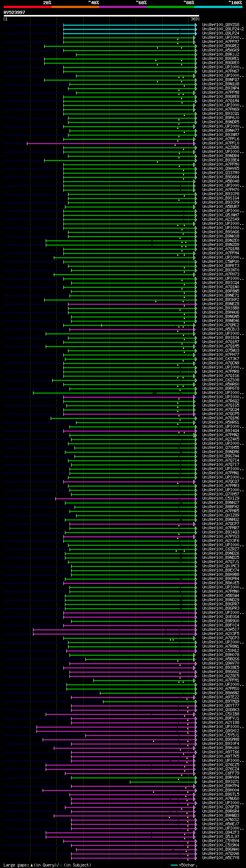
Task: Select hit label UniRef100_B9IBE4
Action: [x=221, y=160]
